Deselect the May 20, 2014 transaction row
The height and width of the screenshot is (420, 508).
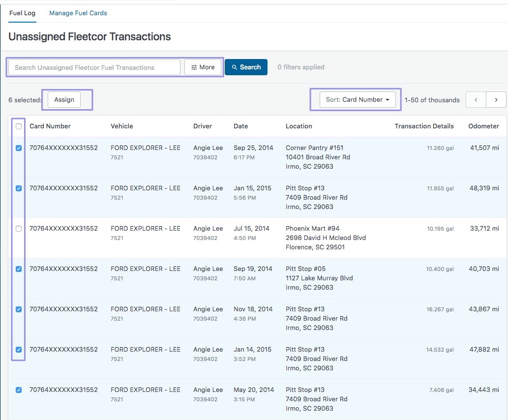(x=19, y=390)
